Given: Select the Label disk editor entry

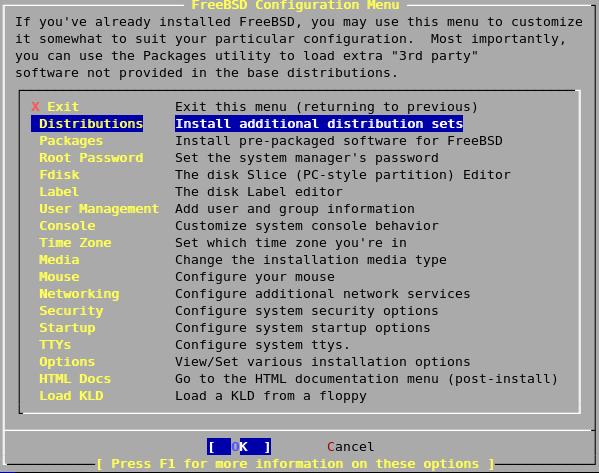Looking at the screenshot, I should pyautogui.click(x=59, y=192).
